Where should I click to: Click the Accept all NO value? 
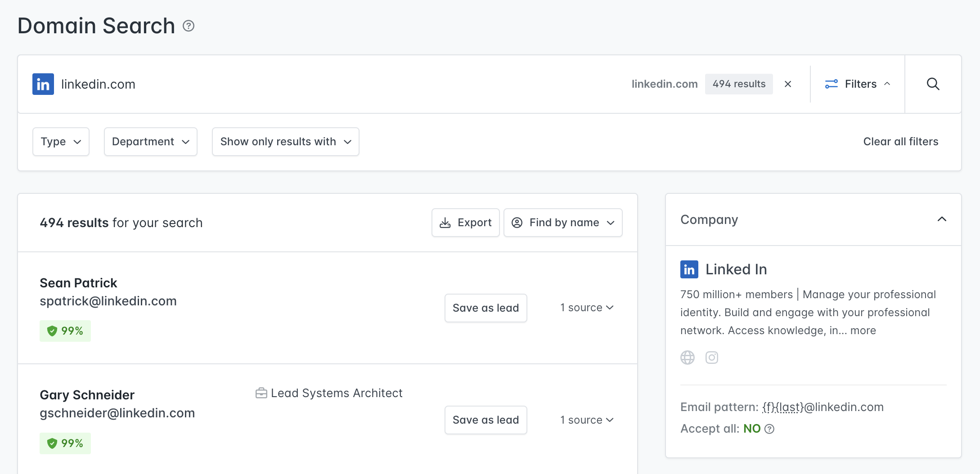[x=752, y=429]
